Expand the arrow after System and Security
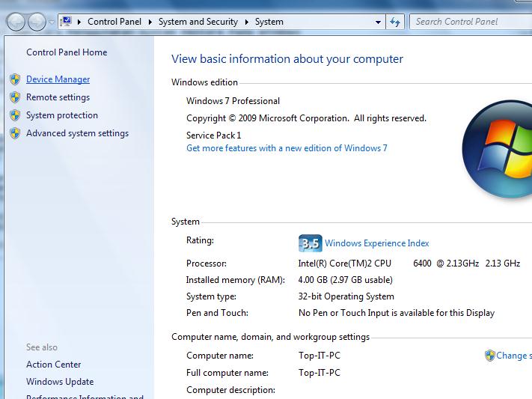 pyautogui.click(x=247, y=22)
